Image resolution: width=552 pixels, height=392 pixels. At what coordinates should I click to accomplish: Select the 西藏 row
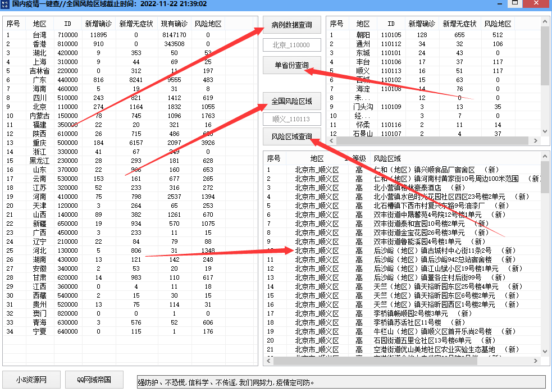(x=130, y=295)
